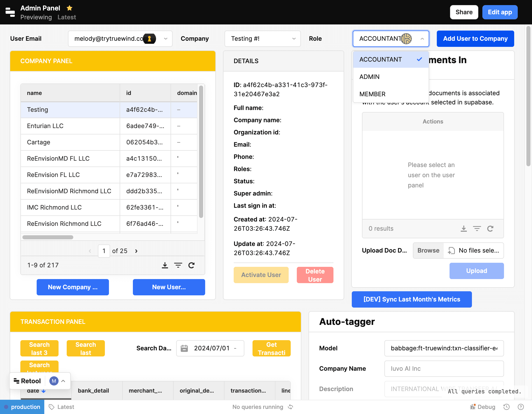Collapse the floating Retool badge
Screen dimensions: 532x414
[64, 381]
